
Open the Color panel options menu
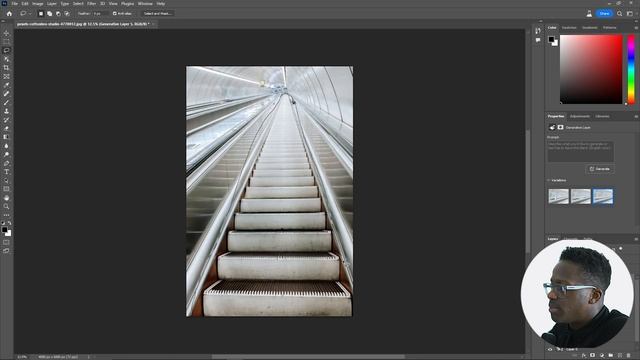point(636,28)
